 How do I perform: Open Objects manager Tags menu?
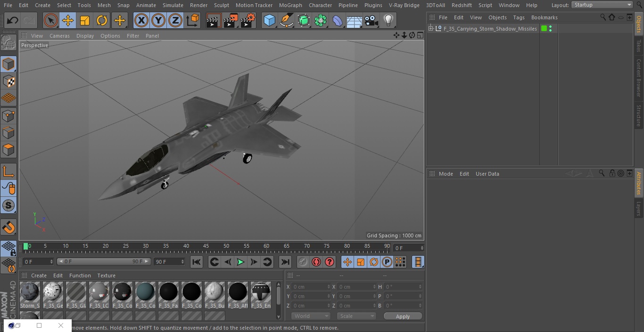519,17
